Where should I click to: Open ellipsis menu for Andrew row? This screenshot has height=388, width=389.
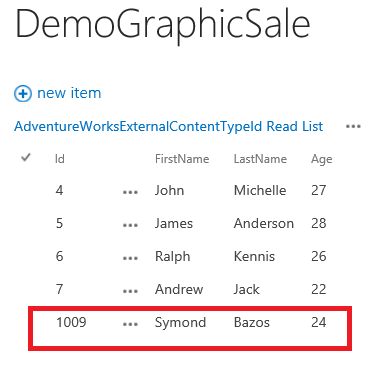click(130, 291)
